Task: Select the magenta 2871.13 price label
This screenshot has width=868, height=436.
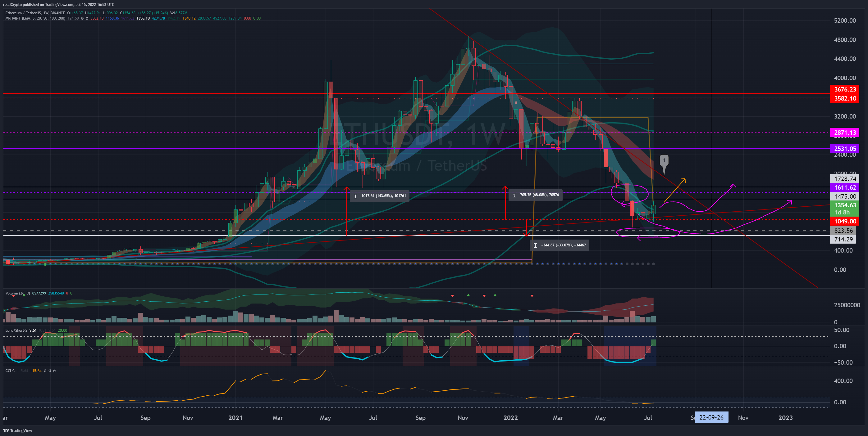Action: 844,133
